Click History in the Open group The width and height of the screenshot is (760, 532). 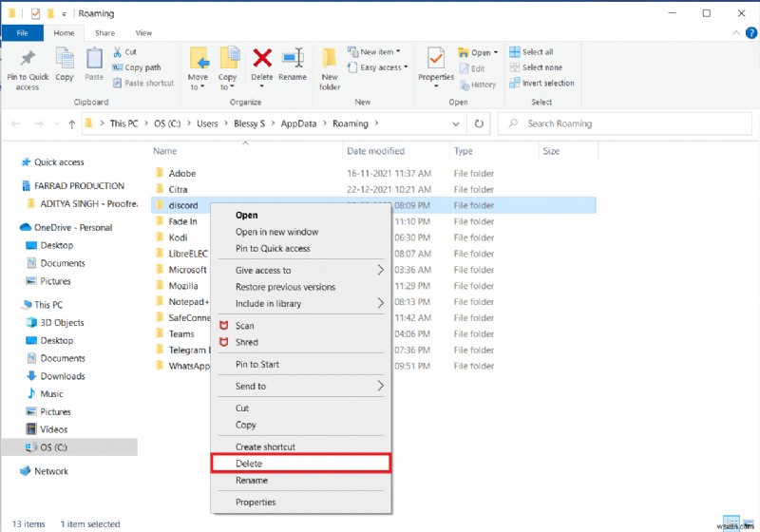coord(478,85)
